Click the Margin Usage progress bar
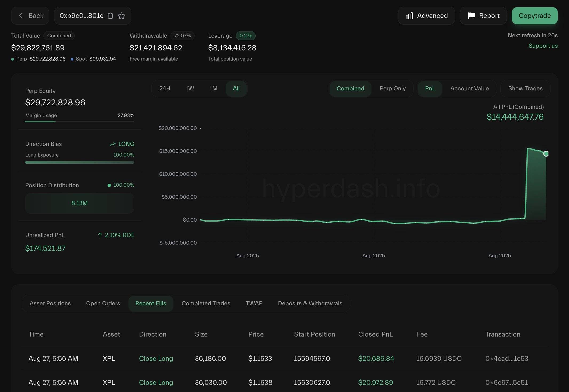 [80, 122]
